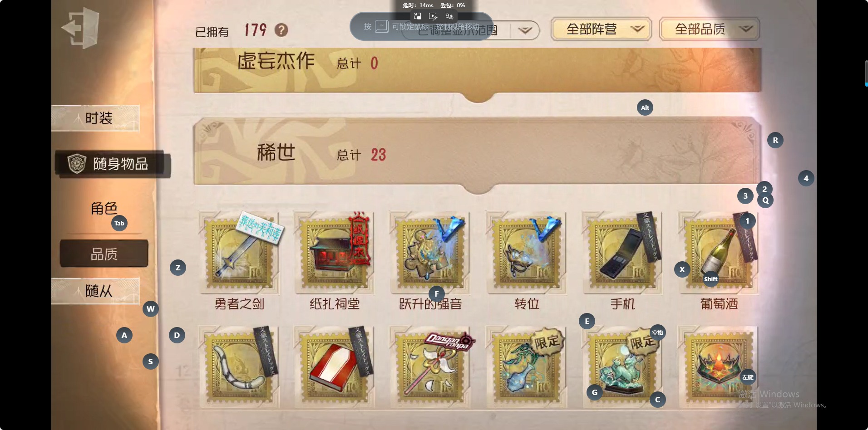Select the 纸扎祠堂 accessory stamp
868x430 pixels.
pos(335,251)
